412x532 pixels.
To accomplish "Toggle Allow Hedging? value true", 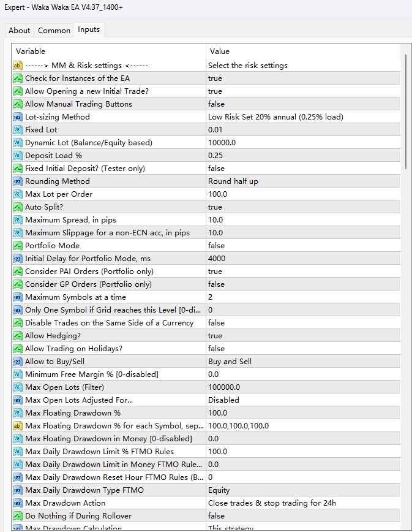I will [303, 336].
